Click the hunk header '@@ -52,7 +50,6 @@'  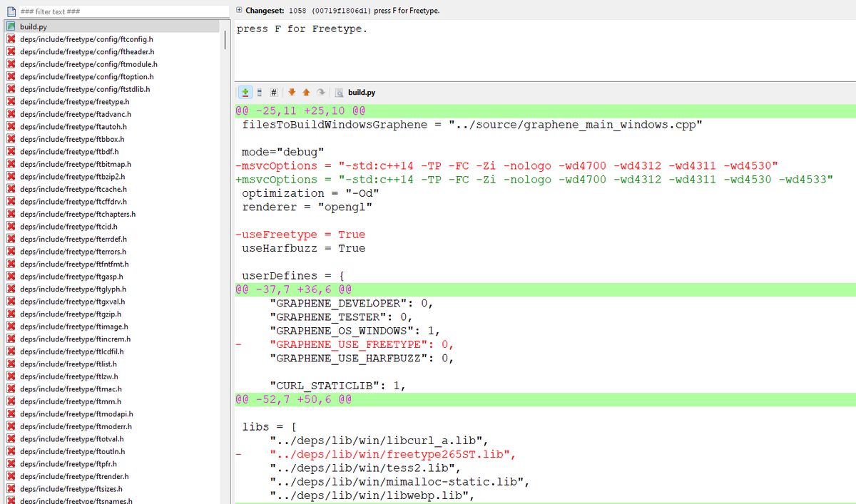pyautogui.click(x=294, y=400)
